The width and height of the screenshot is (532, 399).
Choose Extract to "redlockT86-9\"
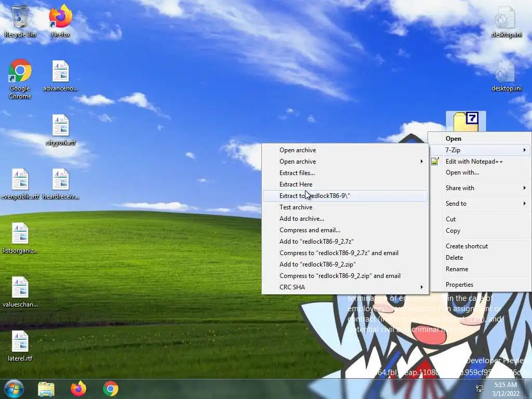click(x=345, y=196)
